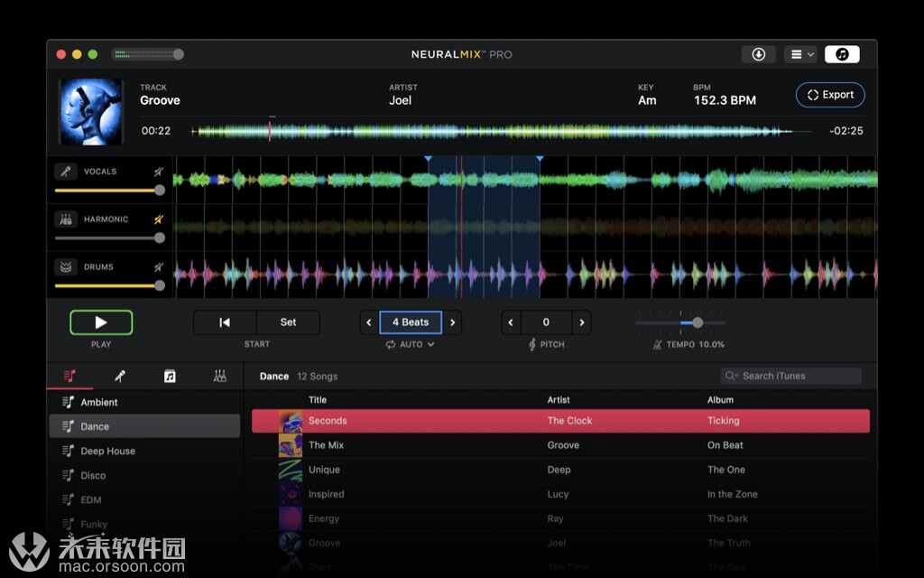Click the Vocals microphone icon
The height and width of the screenshot is (578, 924).
[65, 172]
